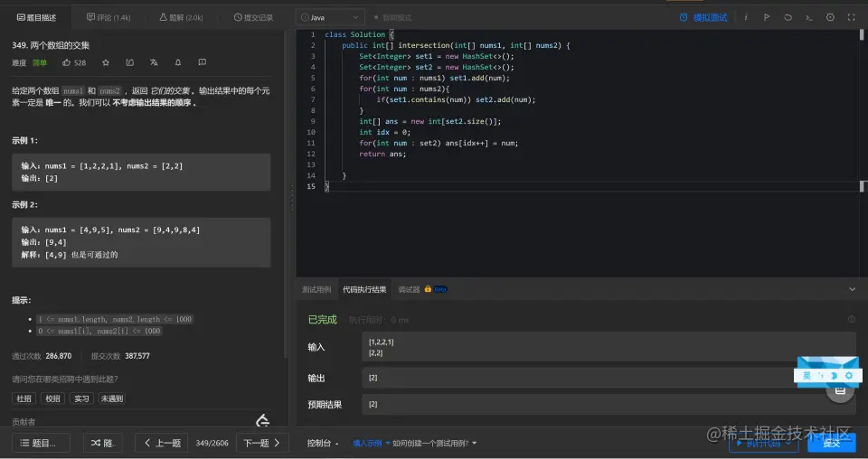Open the 提交记录 tab
868x459 pixels.
253,18
